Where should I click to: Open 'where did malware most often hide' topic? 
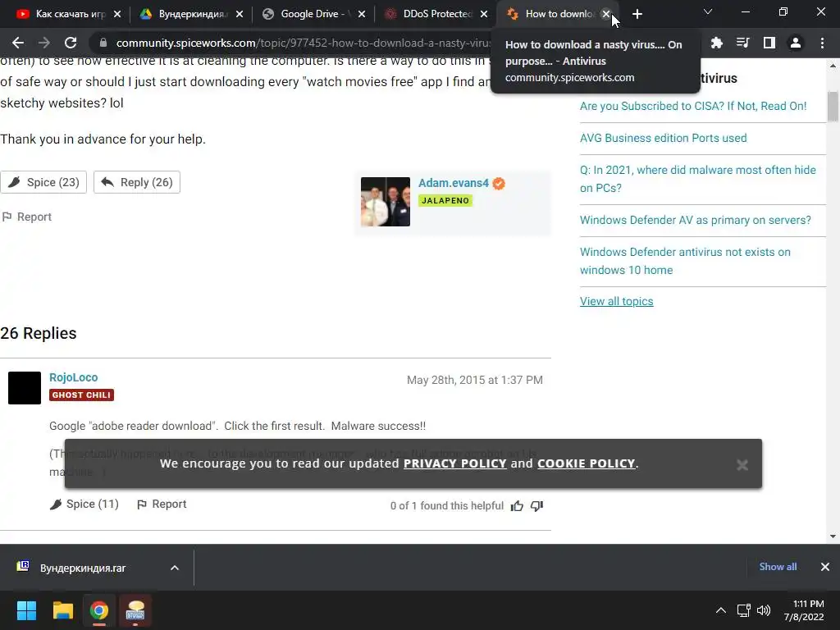[x=697, y=179]
